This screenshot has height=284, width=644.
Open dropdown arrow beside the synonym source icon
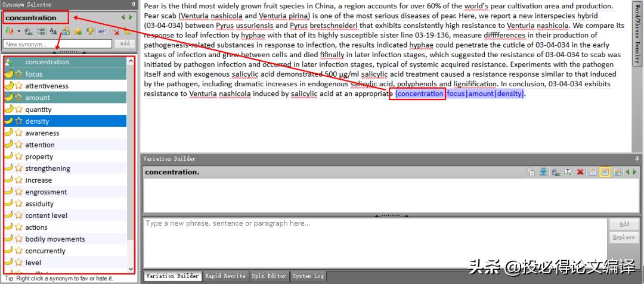click(19, 31)
